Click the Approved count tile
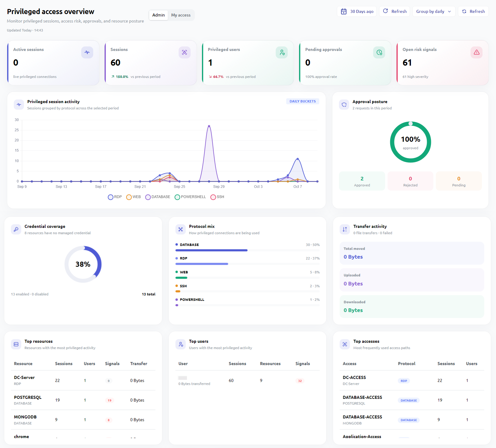 tap(362, 181)
